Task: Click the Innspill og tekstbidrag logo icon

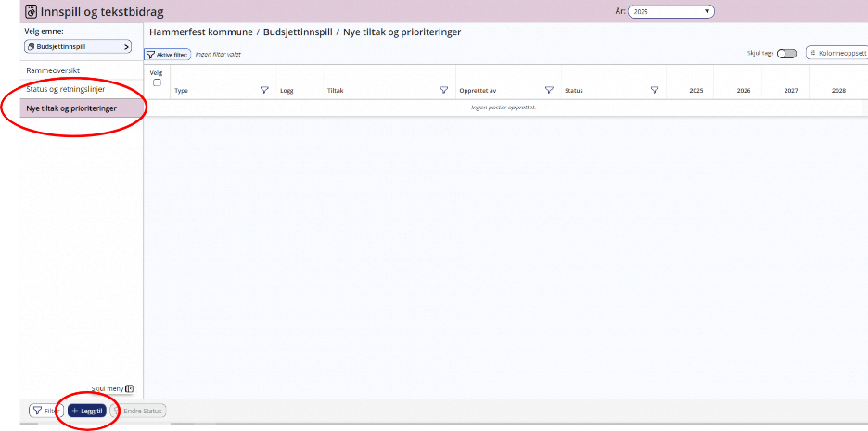Action: click(x=31, y=12)
